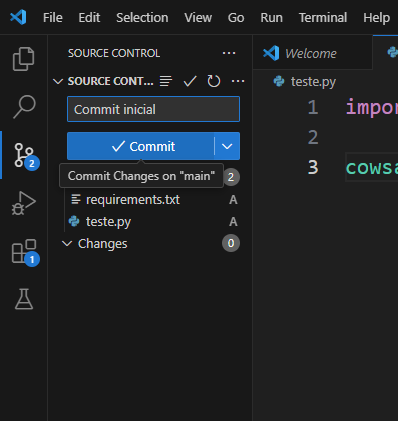The width and height of the screenshot is (398, 421).
Task: Open the Selection menu
Action: (142, 17)
